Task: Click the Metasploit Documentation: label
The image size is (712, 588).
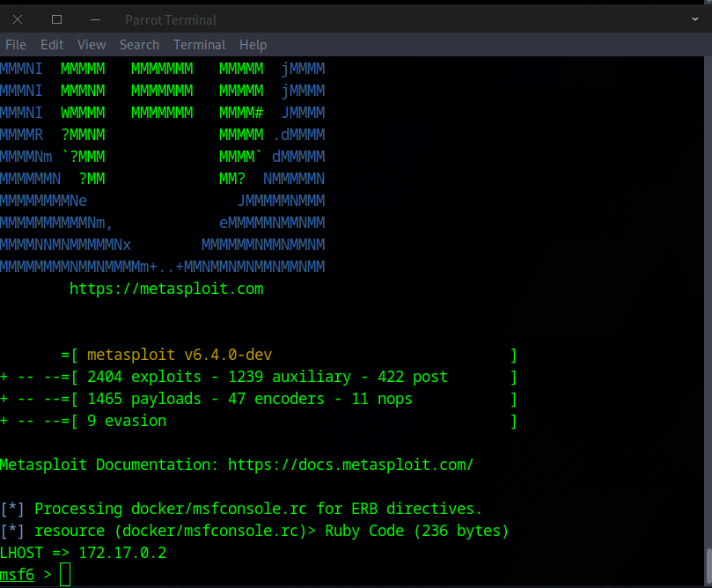Action: [x=109, y=465]
